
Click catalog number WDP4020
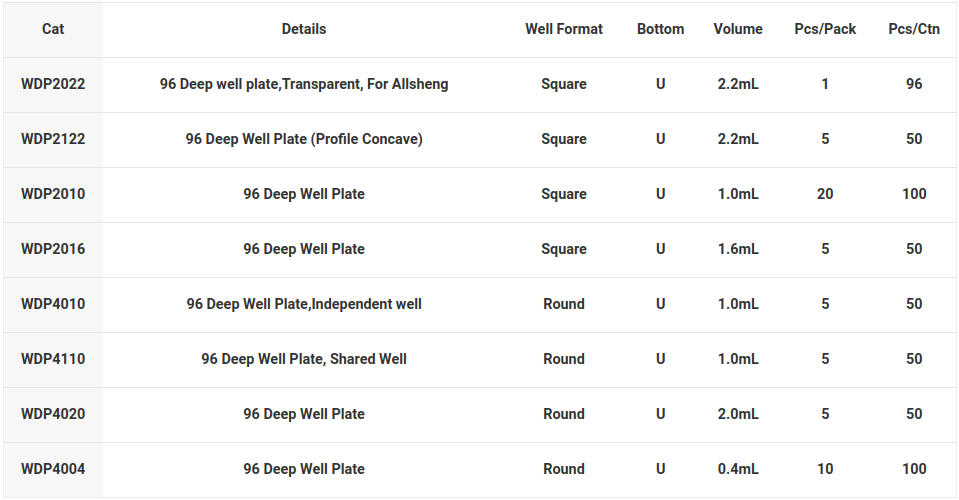[x=53, y=414]
